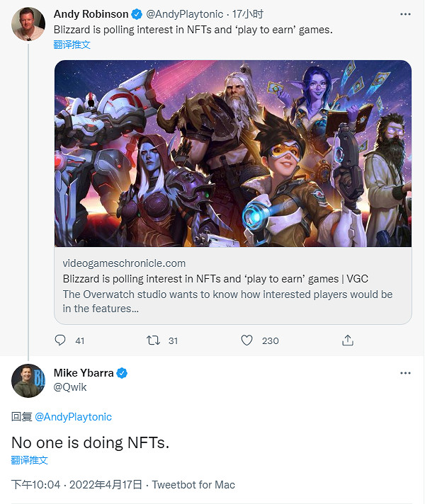Click Andy Robinson's verified badge
This screenshot has width=425, height=504.
point(138,14)
